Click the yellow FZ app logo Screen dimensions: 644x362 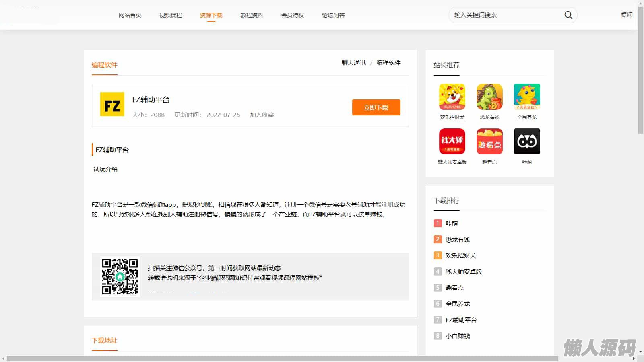[x=112, y=105]
